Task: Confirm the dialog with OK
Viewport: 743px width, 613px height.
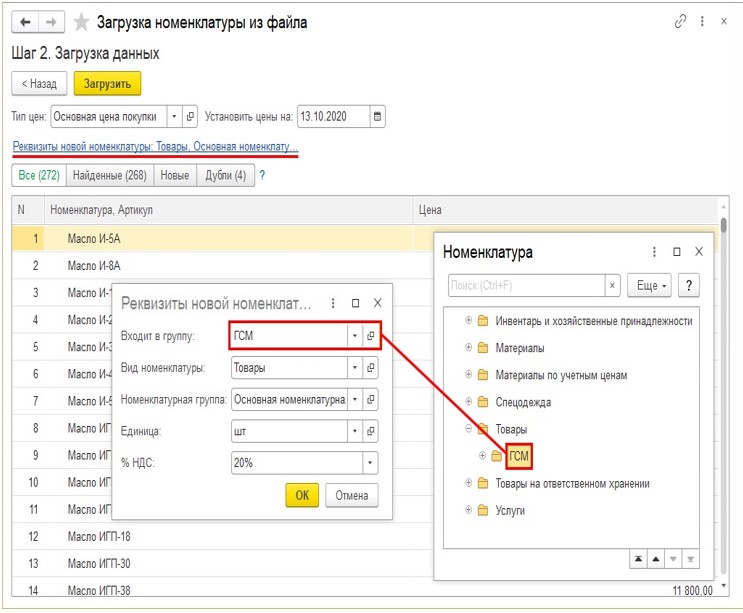Action: pos(301,495)
